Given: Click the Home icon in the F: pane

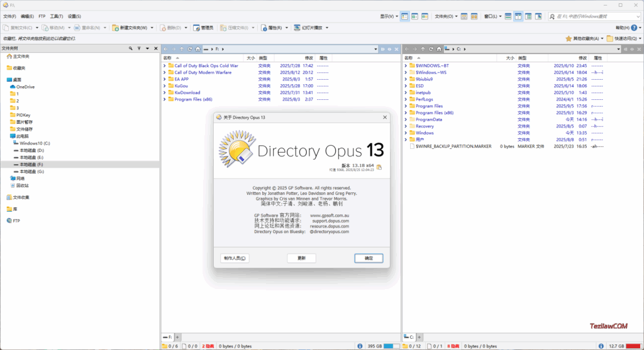Looking at the screenshot, I should (197, 49).
